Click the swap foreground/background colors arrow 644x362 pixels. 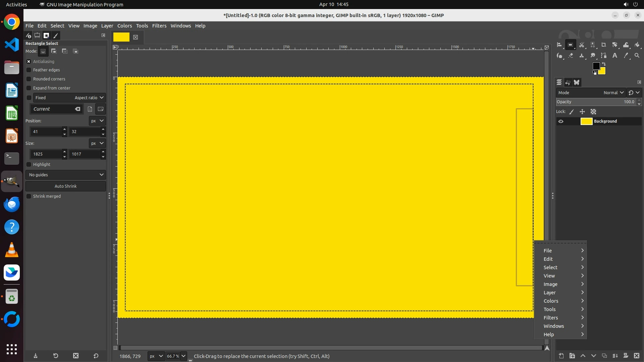point(604,64)
